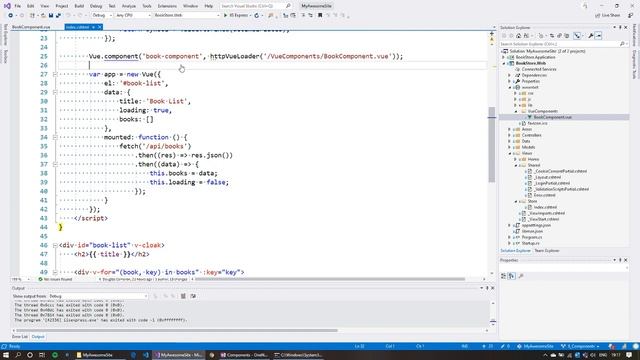Screen dimensions: 640x360
Task: Expand the Dependencies node
Action: [x=509, y=75]
